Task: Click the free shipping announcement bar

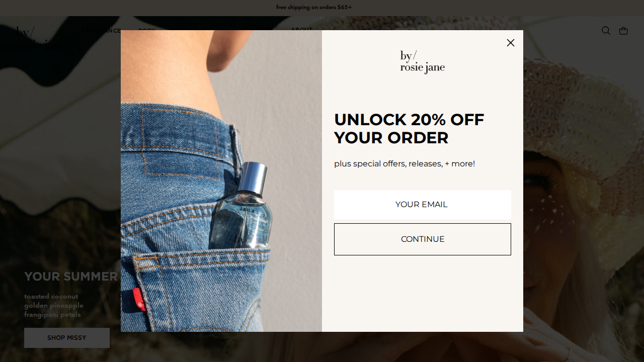Action: pyautogui.click(x=322, y=8)
